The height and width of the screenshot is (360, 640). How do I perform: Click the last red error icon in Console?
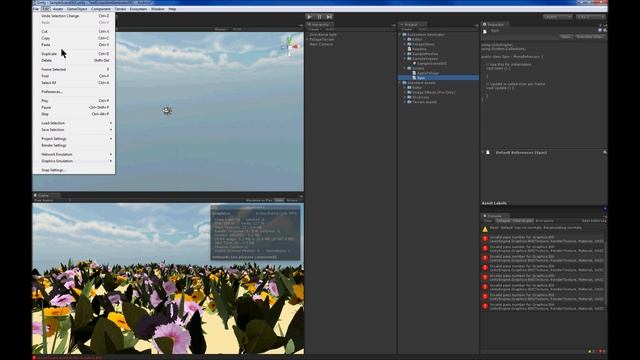click(485, 306)
